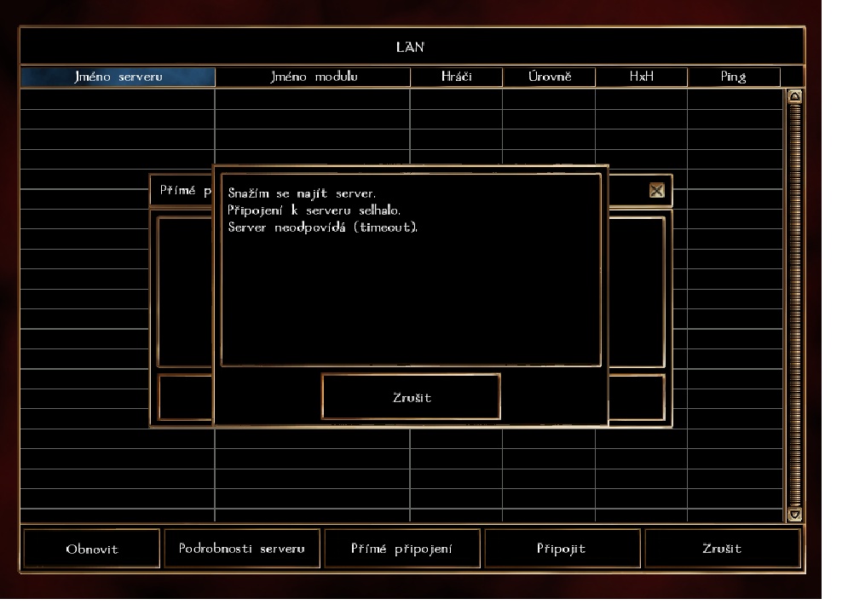Close the Přímé připojení window with X
This screenshot has height=616, width=848.
656,191
